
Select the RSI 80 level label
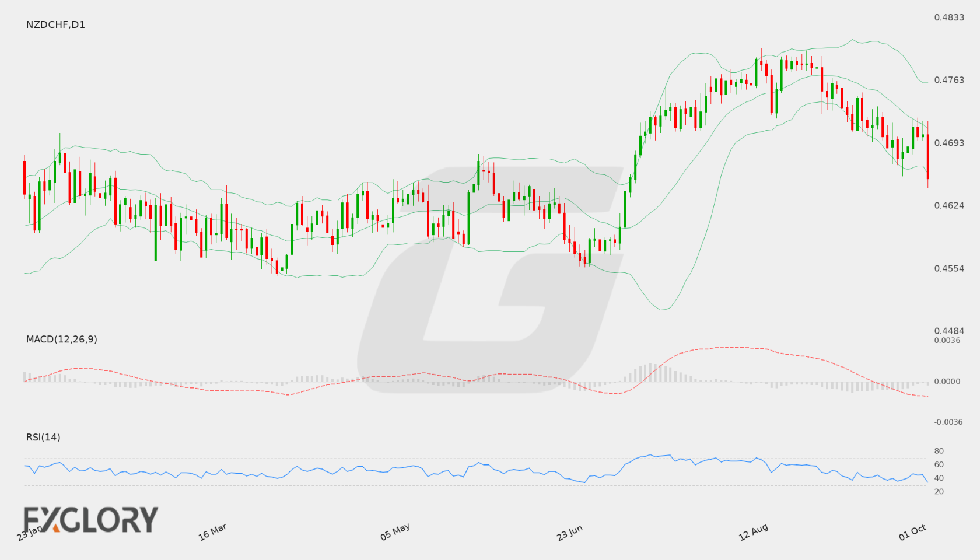(x=939, y=451)
